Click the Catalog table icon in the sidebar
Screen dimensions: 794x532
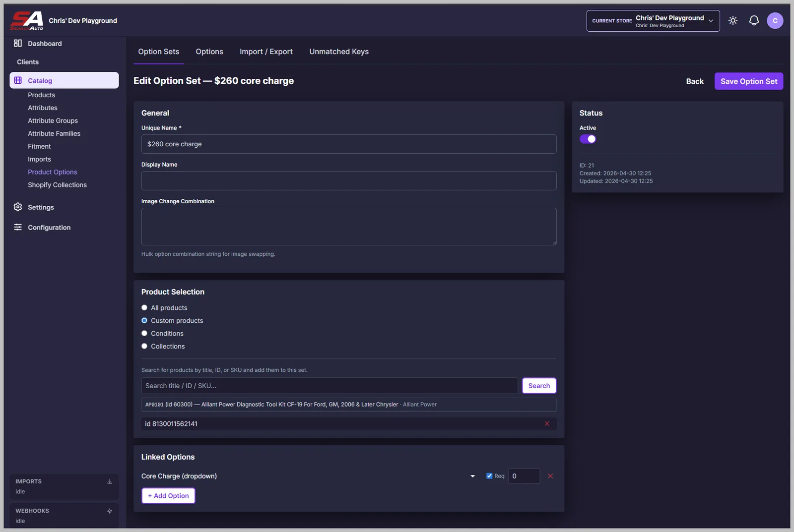point(18,80)
